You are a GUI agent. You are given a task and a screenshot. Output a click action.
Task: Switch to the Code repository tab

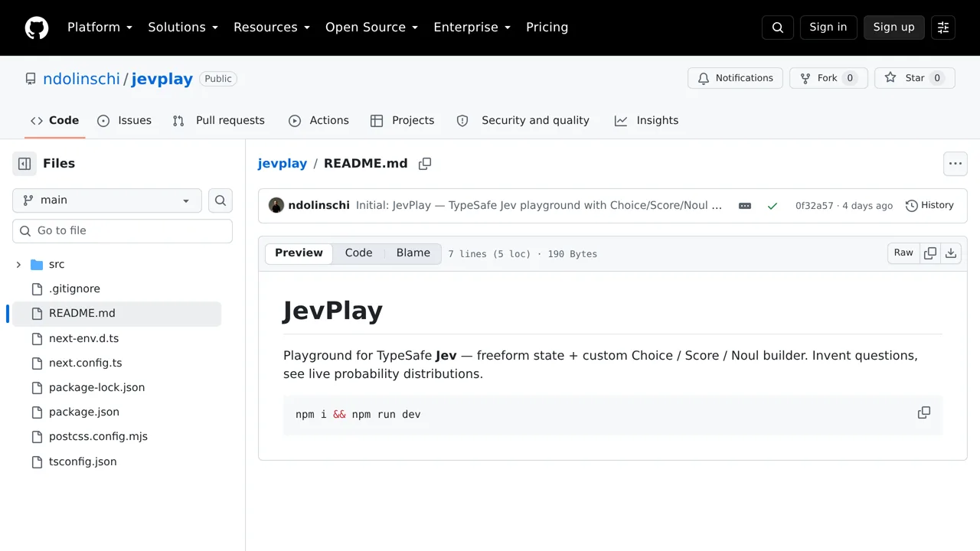[x=55, y=121]
